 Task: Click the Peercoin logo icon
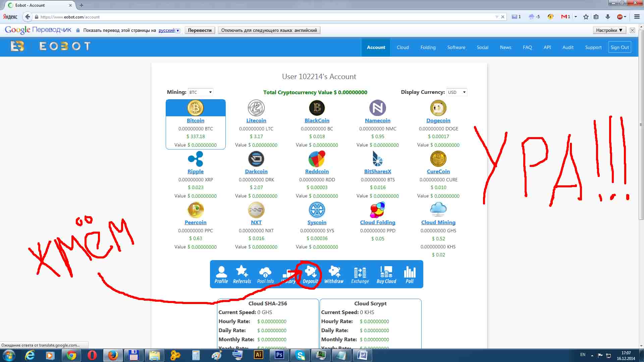(x=195, y=210)
